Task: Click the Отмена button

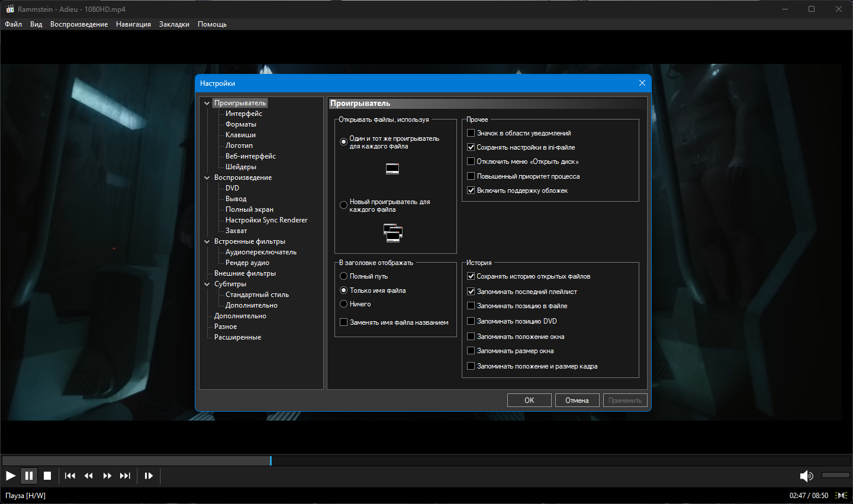Action: pyautogui.click(x=577, y=400)
